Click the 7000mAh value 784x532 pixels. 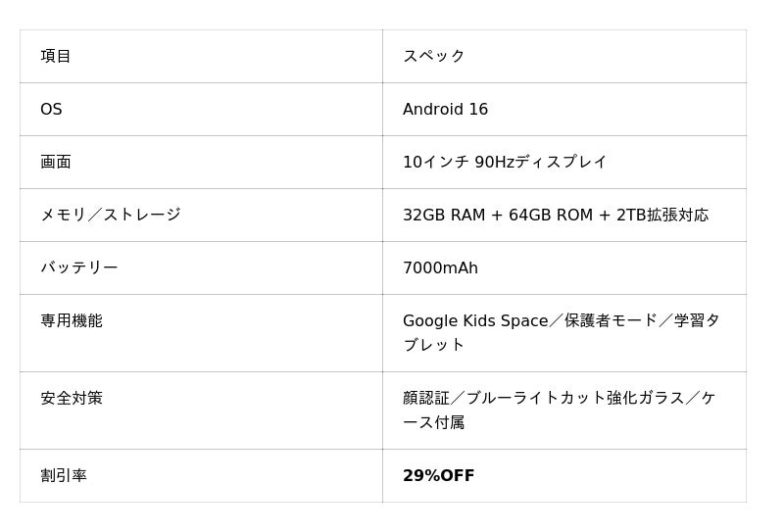point(440,267)
